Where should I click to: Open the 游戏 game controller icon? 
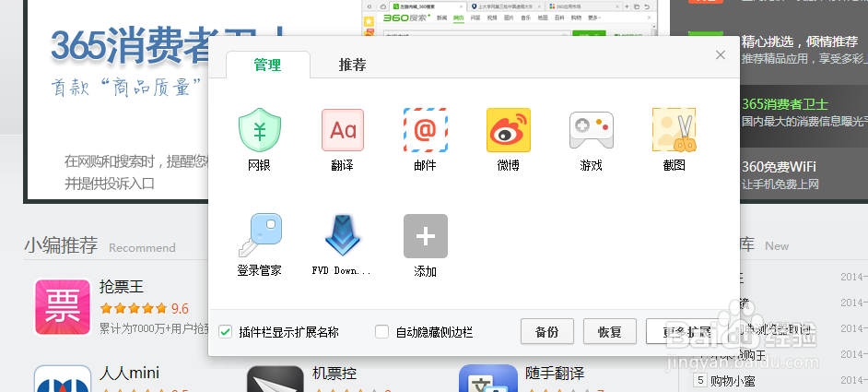click(x=592, y=130)
